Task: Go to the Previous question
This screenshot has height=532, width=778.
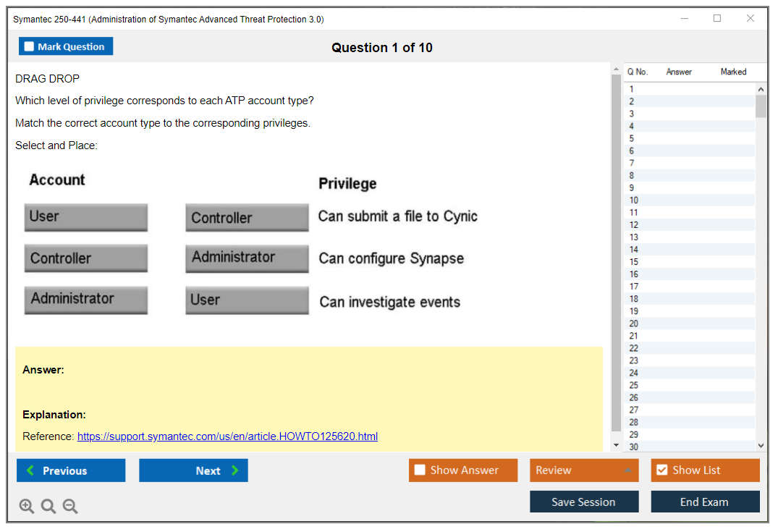Action: (x=71, y=470)
